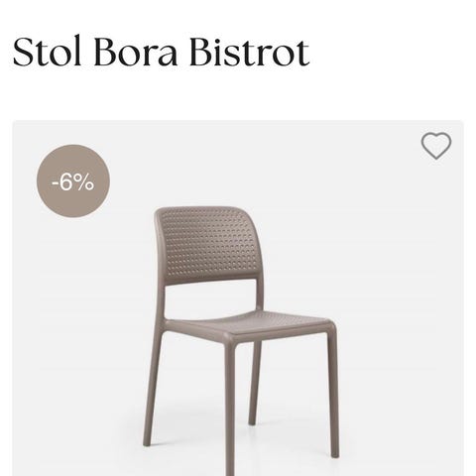Select the word Stol in the title
The image size is (476, 476).
point(47,52)
